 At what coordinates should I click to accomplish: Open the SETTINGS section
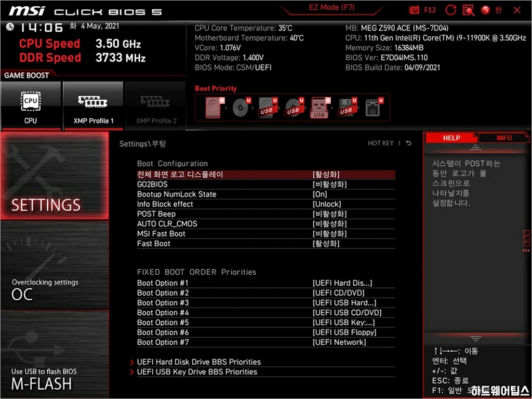coord(55,176)
